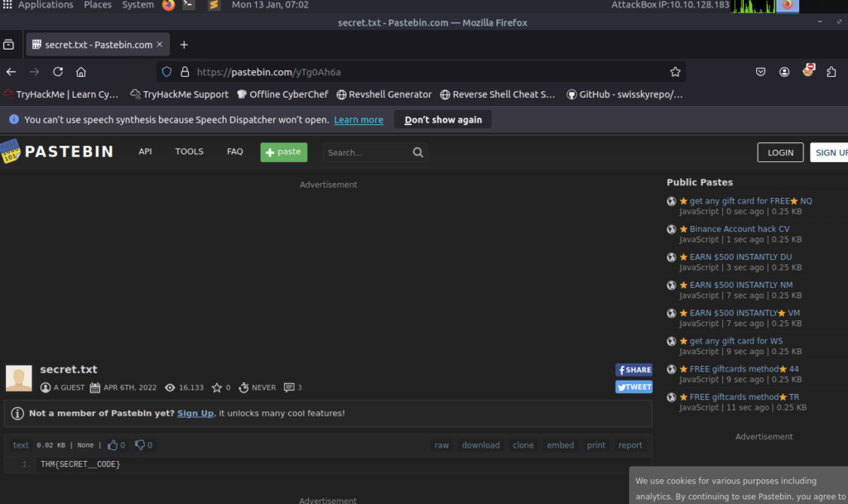View site security padlock info

coord(185,72)
